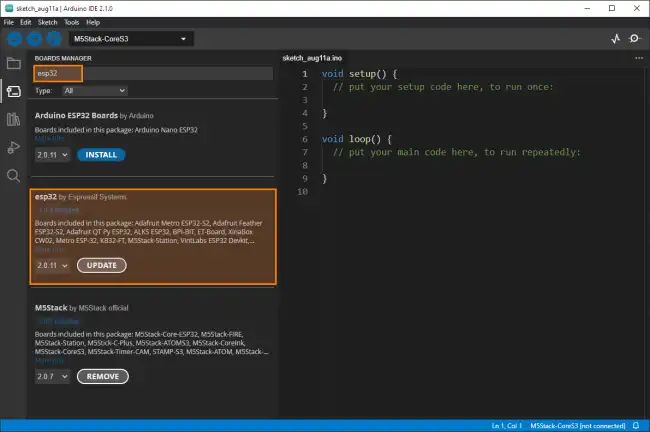Open the Boards Manager sidebar icon

pyautogui.click(x=14, y=91)
